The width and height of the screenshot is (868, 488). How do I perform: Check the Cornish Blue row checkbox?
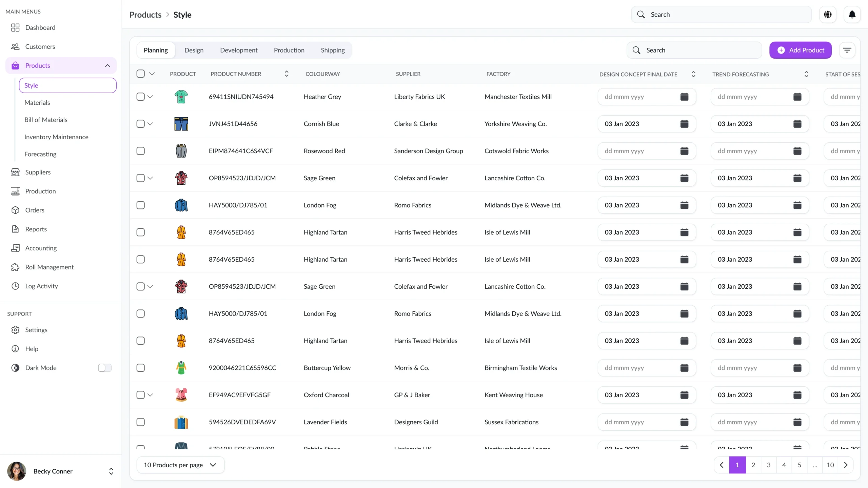(140, 124)
